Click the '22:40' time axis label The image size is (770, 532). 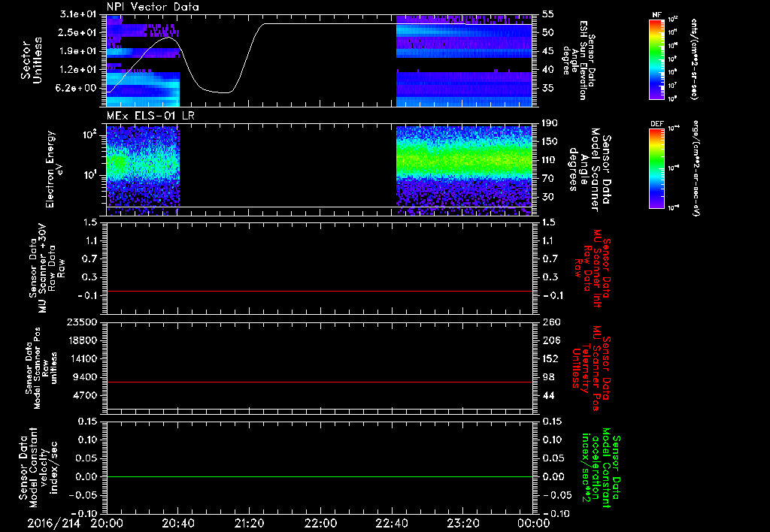tap(393, 523)
